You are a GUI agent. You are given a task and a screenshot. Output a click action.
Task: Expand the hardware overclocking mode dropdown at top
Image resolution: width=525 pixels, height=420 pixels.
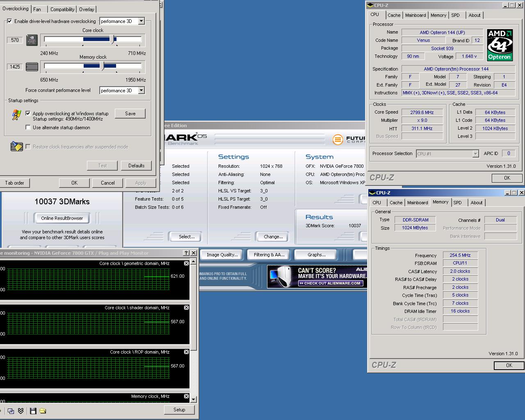click(x=141, y=21)
